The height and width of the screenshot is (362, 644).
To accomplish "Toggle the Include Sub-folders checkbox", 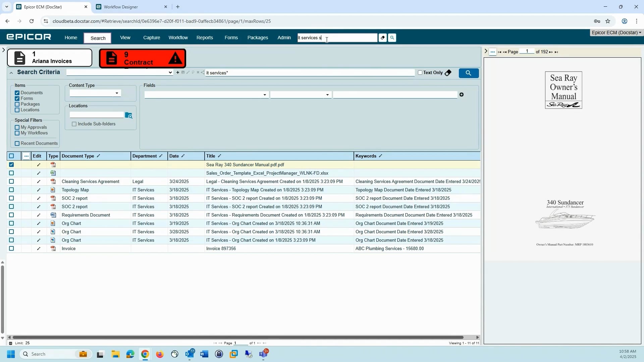I will 74,124.
